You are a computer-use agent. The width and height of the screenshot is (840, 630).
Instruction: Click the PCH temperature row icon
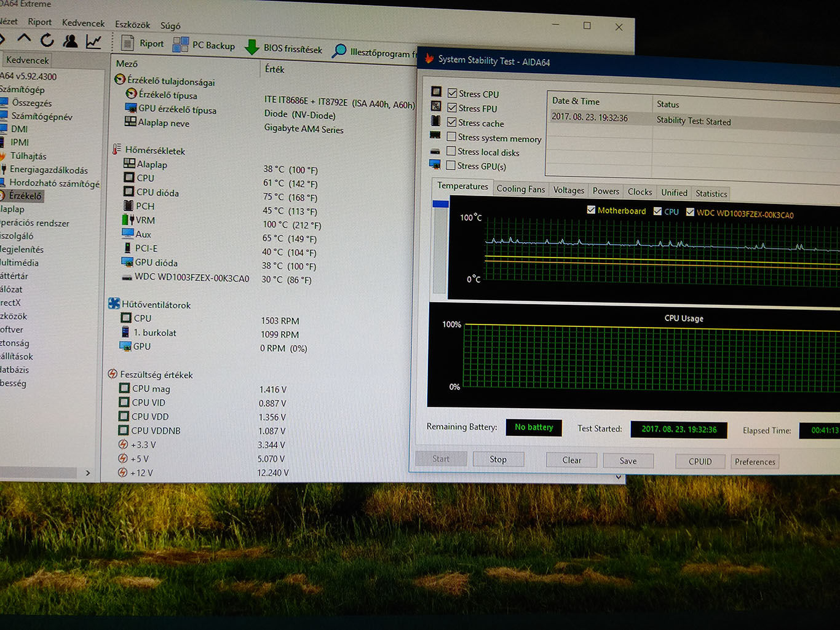tap(129, 205)
